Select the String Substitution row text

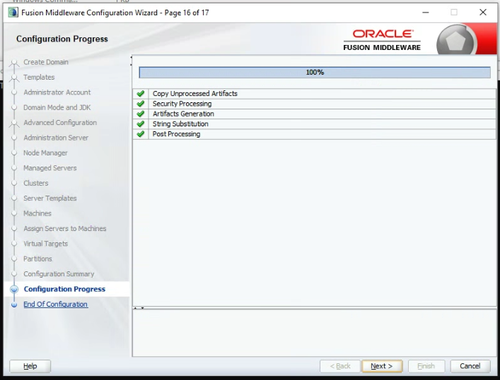[x=180, y=124]
